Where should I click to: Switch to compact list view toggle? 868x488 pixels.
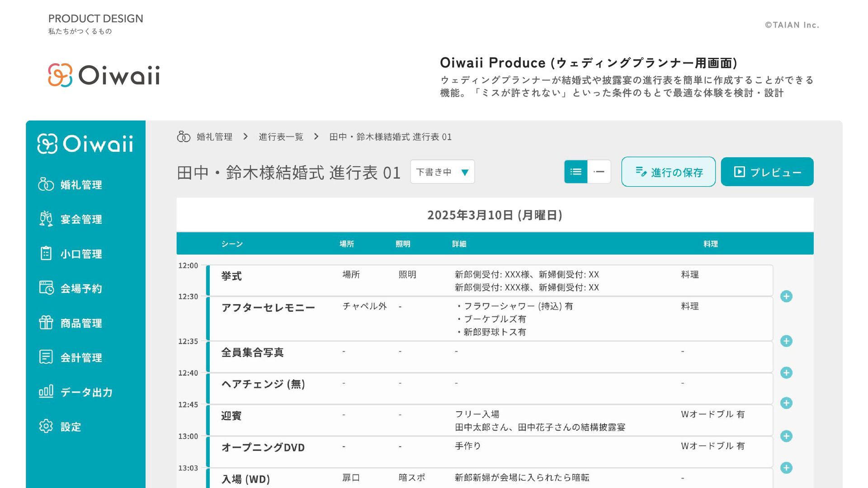[599, 172]
